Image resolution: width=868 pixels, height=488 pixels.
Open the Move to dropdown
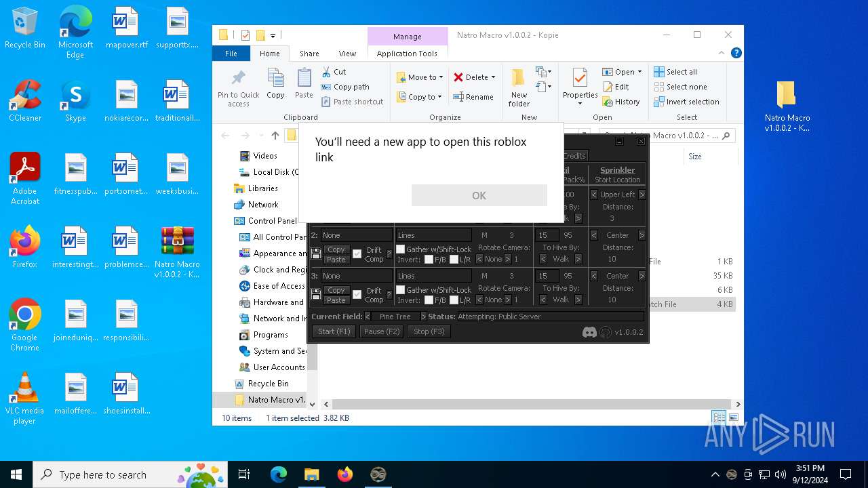[x=420, y=77]
